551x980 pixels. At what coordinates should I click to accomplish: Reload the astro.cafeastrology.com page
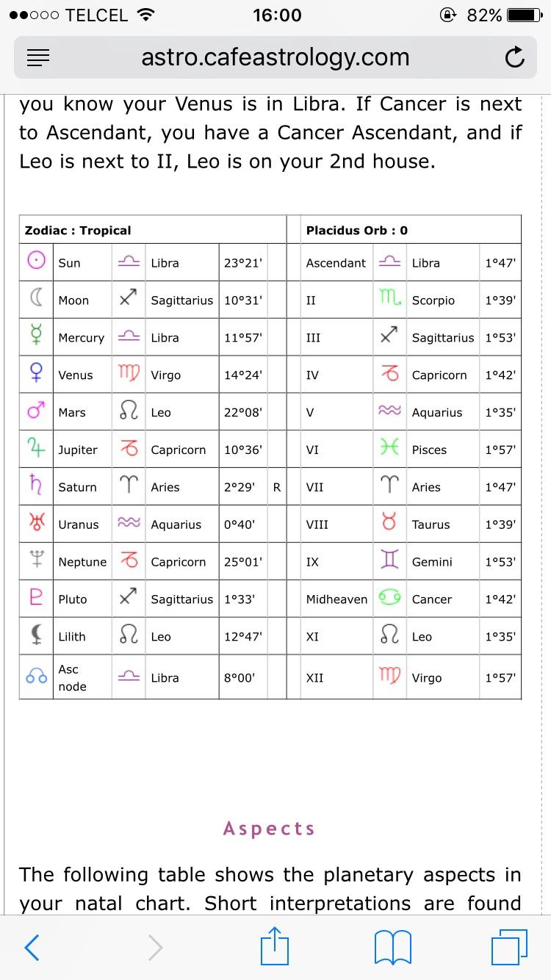point(515,57)
